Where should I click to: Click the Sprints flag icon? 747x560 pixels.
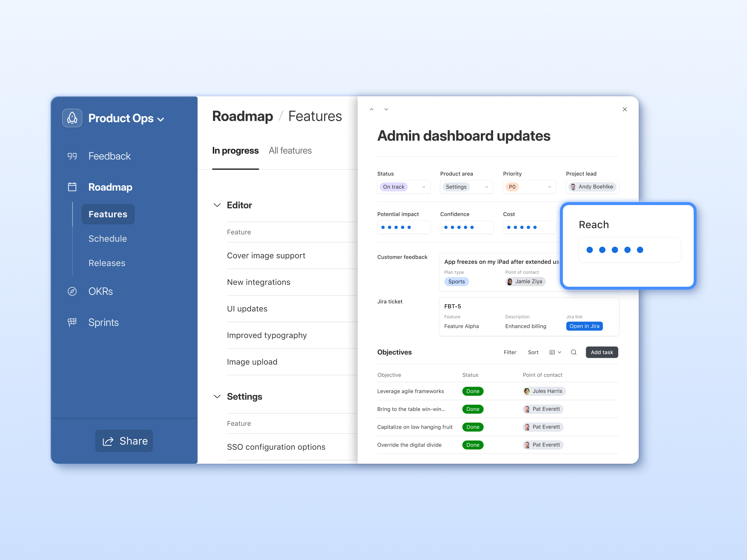click(x=72, y=322)
